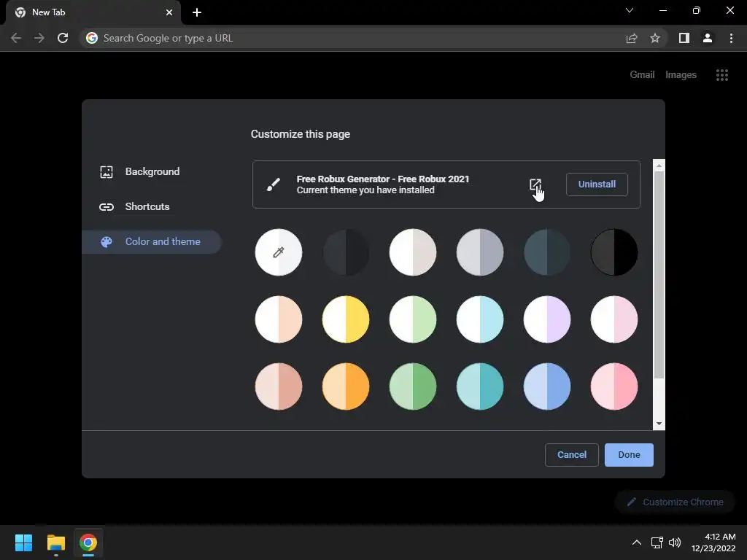Select the custom color eyedropper swatch
This screenshot has height=560, width=747.
click(x=279, y=252)
